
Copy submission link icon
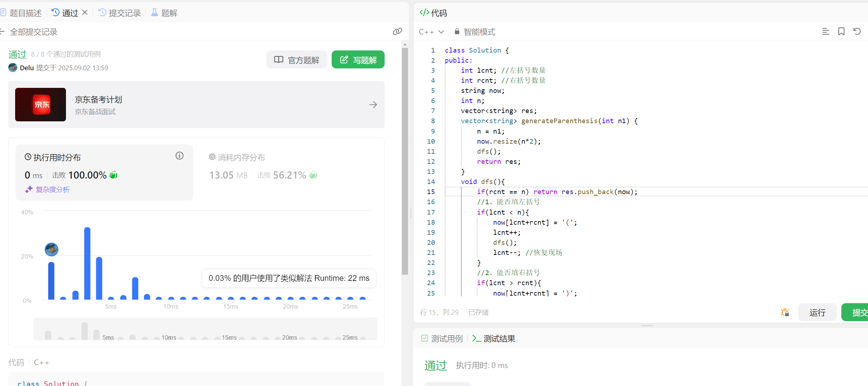tap(397, 32)
